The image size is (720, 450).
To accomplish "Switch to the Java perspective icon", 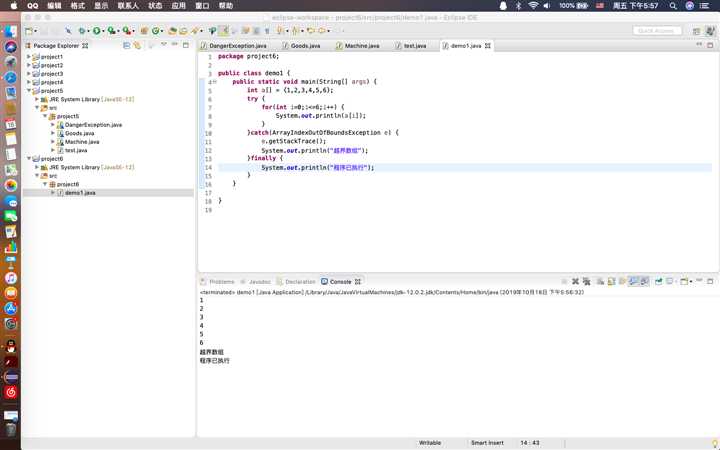I will [710, 31].
